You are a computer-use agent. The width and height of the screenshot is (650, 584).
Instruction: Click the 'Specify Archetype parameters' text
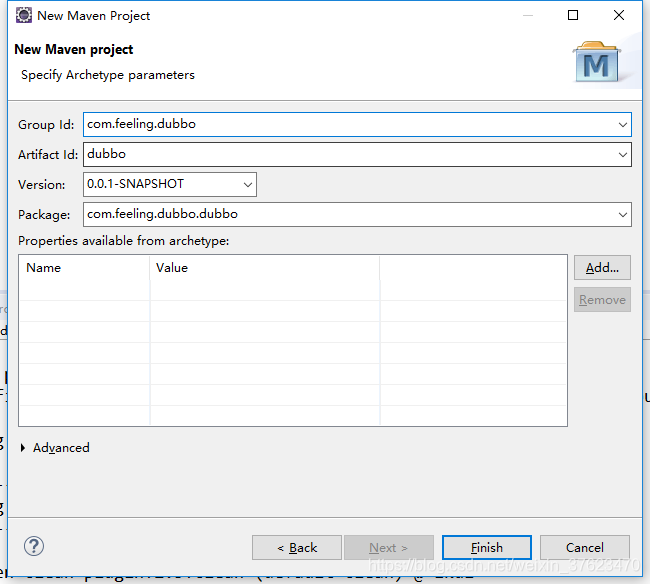pyautogui.click(x=108, y=75)
